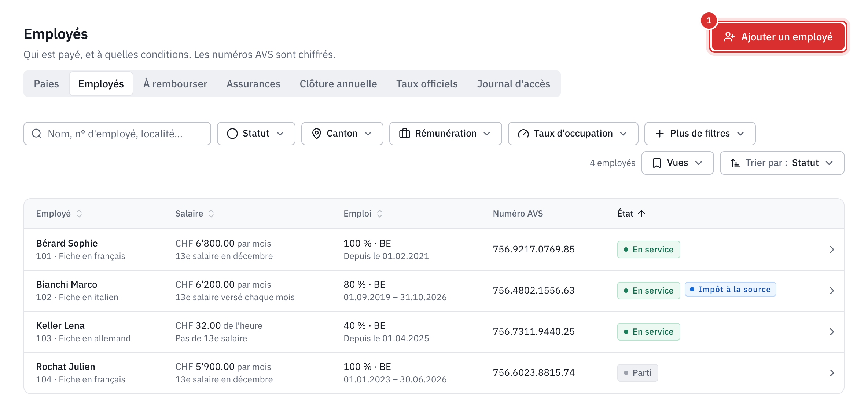This screenshot has width=868, height=411.
Task: Click the 4 employés count label
Action: pyautogui.click(x=613, y=163)
